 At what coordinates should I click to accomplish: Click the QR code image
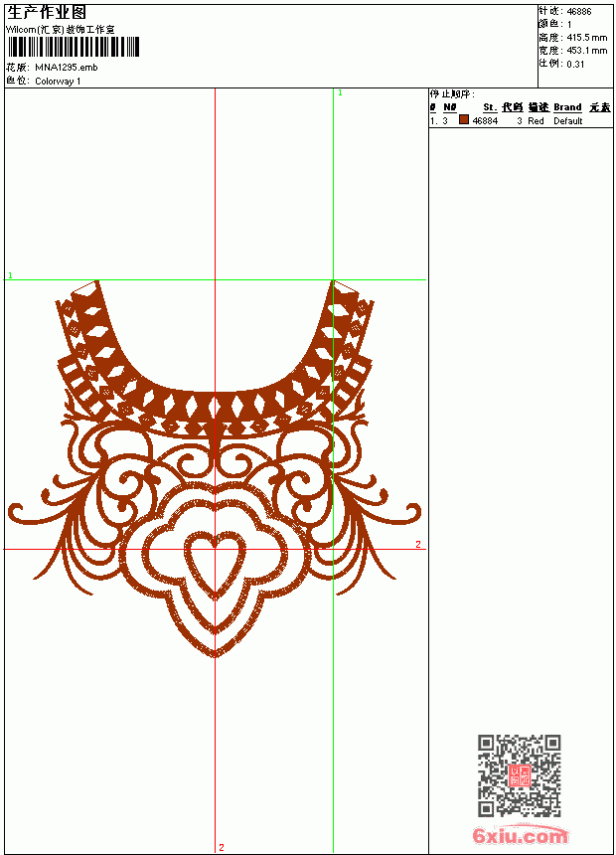click(520, 775)
